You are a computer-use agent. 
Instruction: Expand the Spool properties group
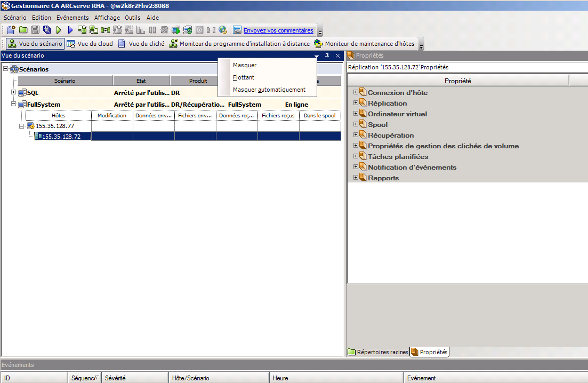point(356,124)
